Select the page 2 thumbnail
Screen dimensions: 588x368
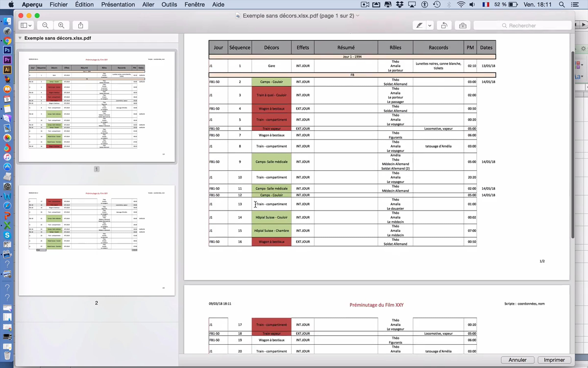pyautogui.click(x=97, y=240)
